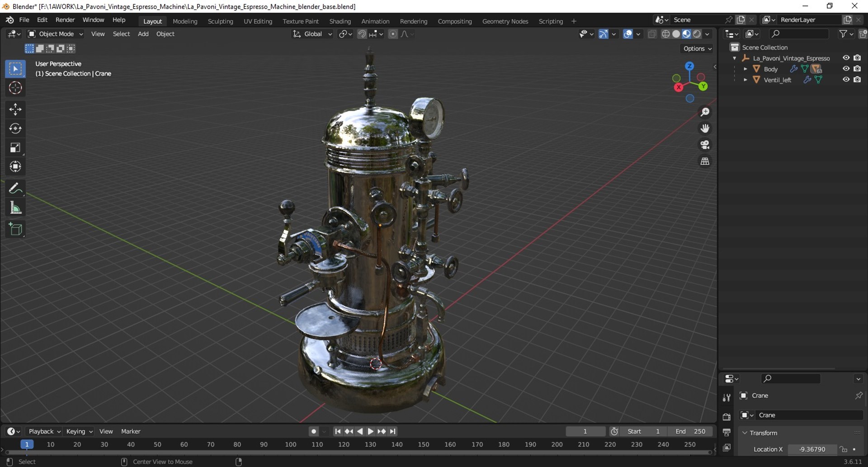
Task: Click the pan view hand icon
Action: click(705, 129)
